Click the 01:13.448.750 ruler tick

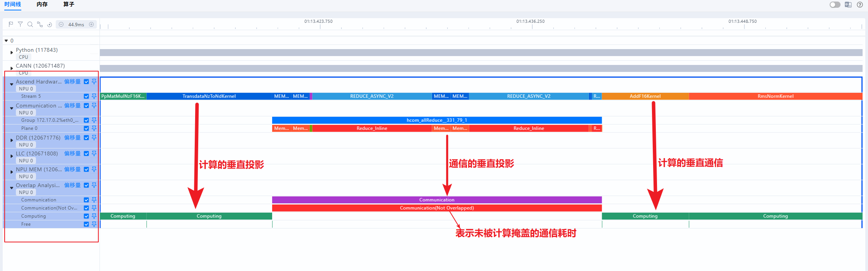743,21
